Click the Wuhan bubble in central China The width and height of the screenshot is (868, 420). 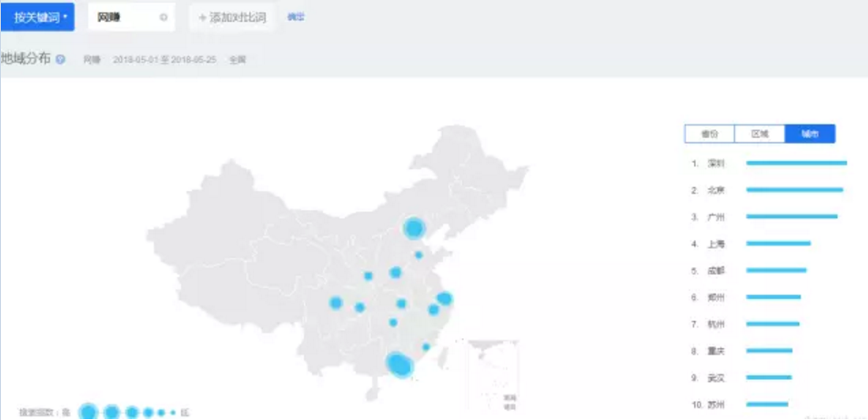[x=401, y=304]
